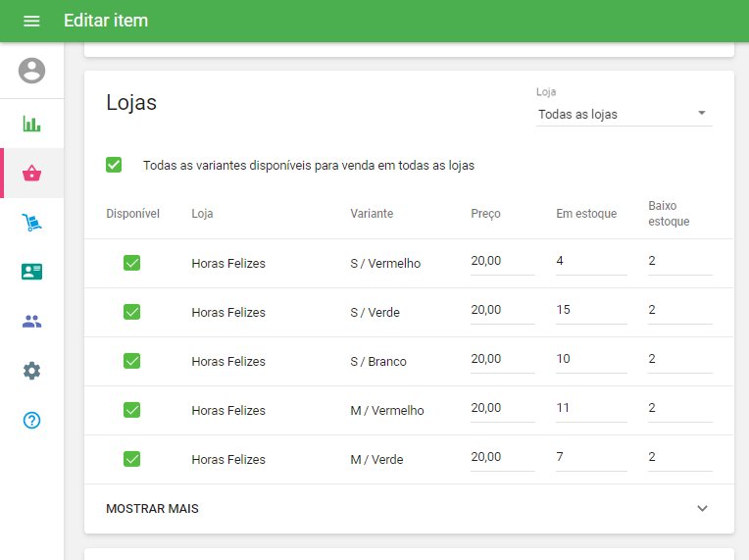749x560 pixels.
Task: Edit stock quantity for S / Branco
Action: (x=590, y=360)
